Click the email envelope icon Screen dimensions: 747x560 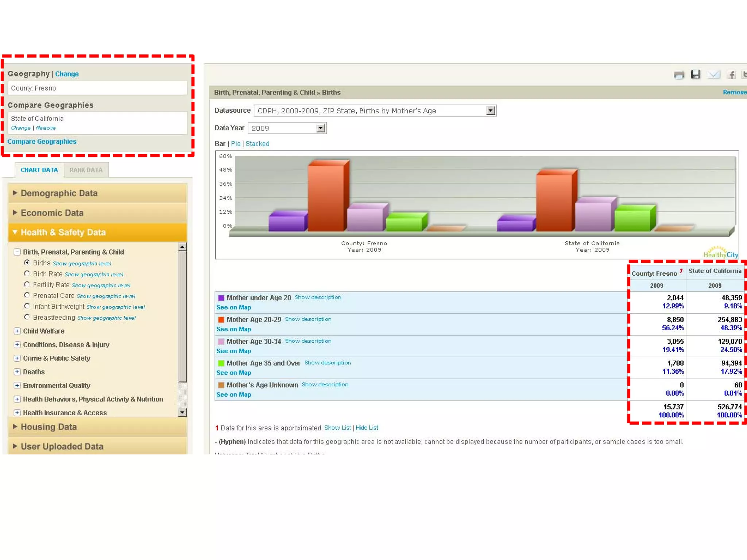click(713, 75)
